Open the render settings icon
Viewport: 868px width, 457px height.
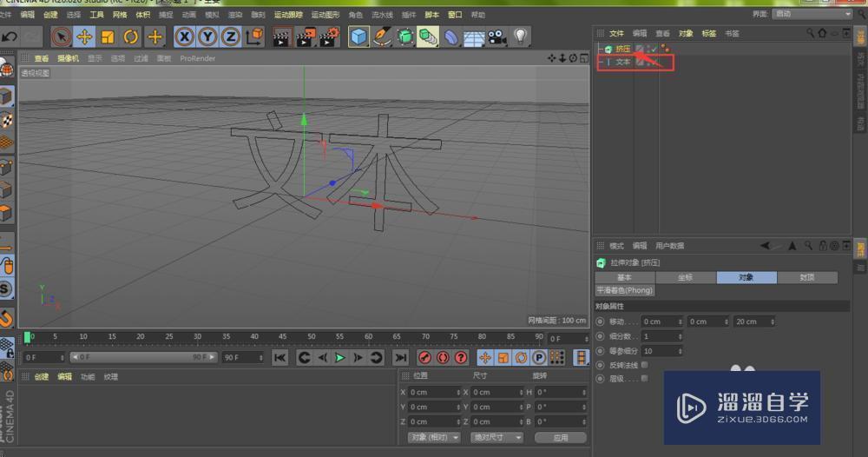328,36
